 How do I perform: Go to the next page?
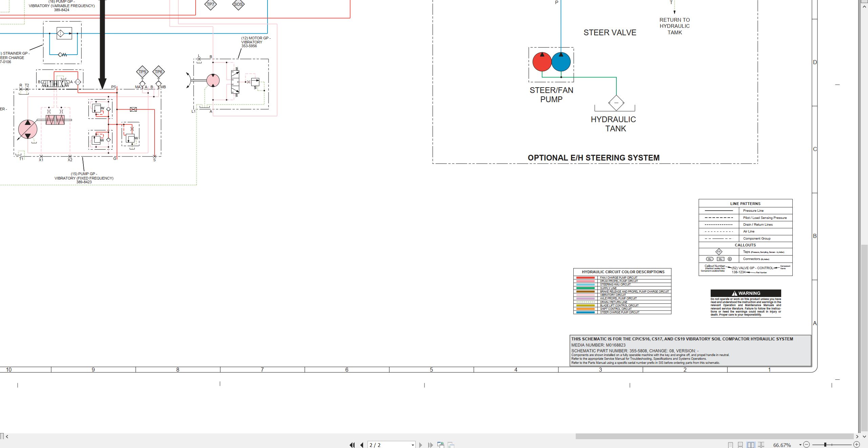click(420, 445)
